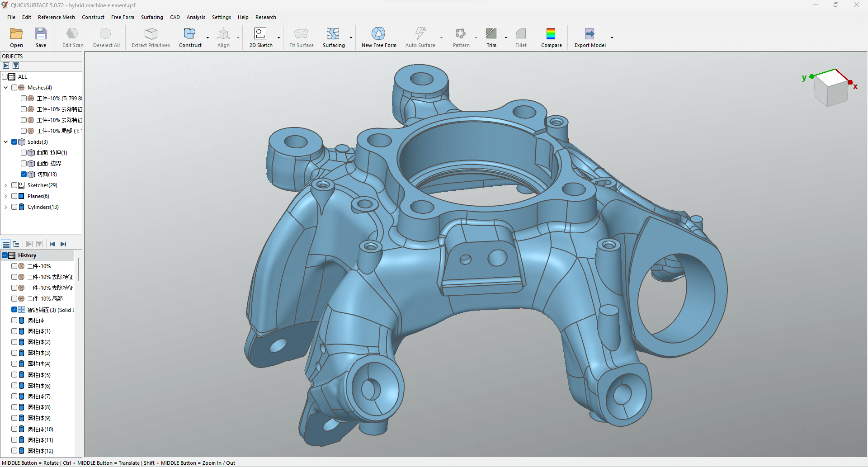This screenshot has height=467, width=868.
Task: Jump to last history step icon
Action: pos(63,244)
